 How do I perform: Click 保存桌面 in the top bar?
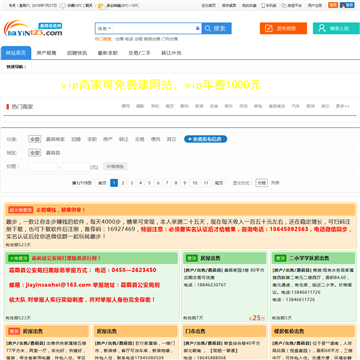tap(229, 5)
